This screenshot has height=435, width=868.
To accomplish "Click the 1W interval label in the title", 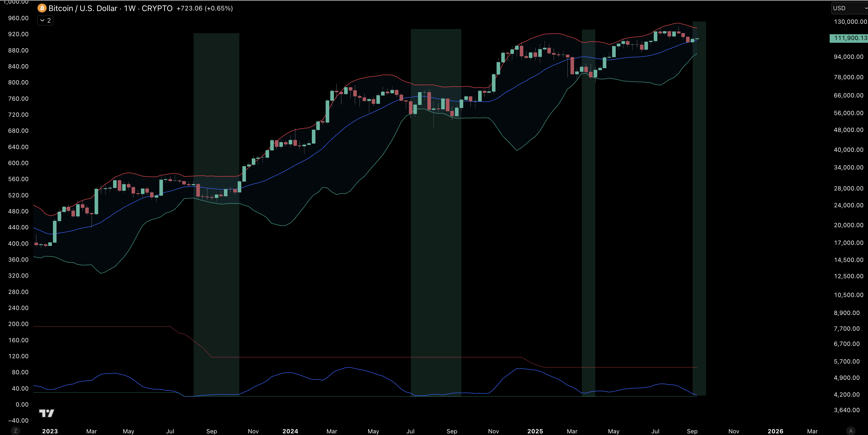I will 130,8.
